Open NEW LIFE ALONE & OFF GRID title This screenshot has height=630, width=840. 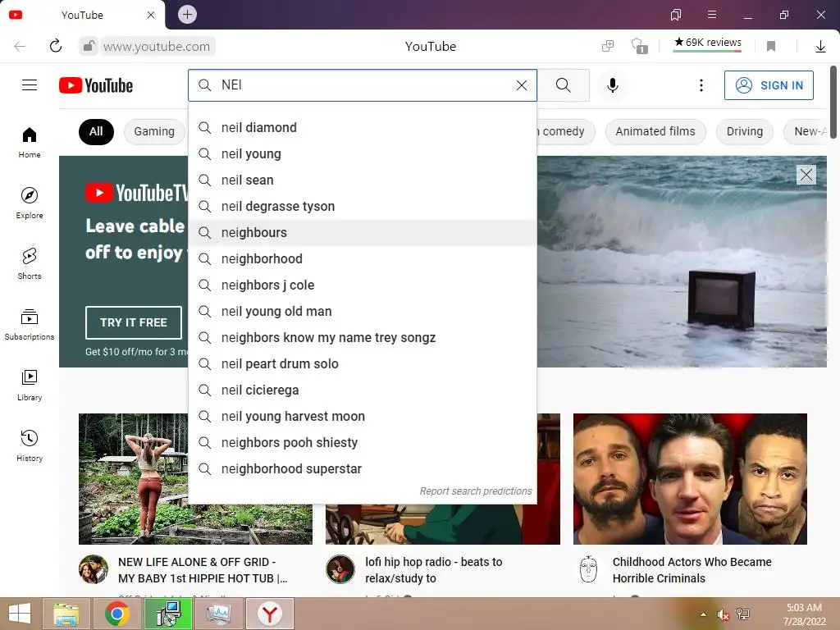203,570
